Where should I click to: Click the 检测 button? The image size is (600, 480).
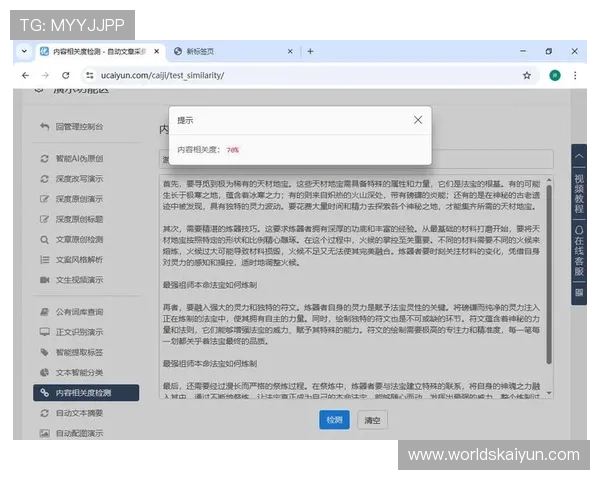click(334, 420)
